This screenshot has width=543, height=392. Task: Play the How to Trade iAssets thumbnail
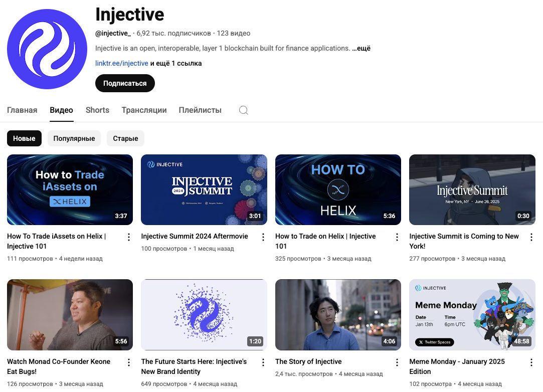click(x=70, y=190)
